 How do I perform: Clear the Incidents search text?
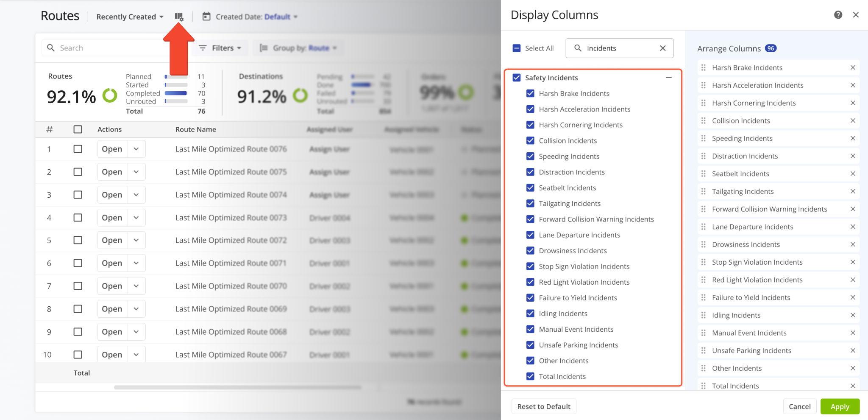pos(663,48)
